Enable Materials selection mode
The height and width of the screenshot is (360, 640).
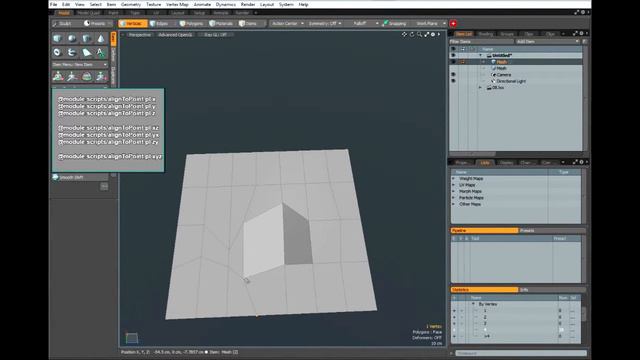(x=221, y=24)
